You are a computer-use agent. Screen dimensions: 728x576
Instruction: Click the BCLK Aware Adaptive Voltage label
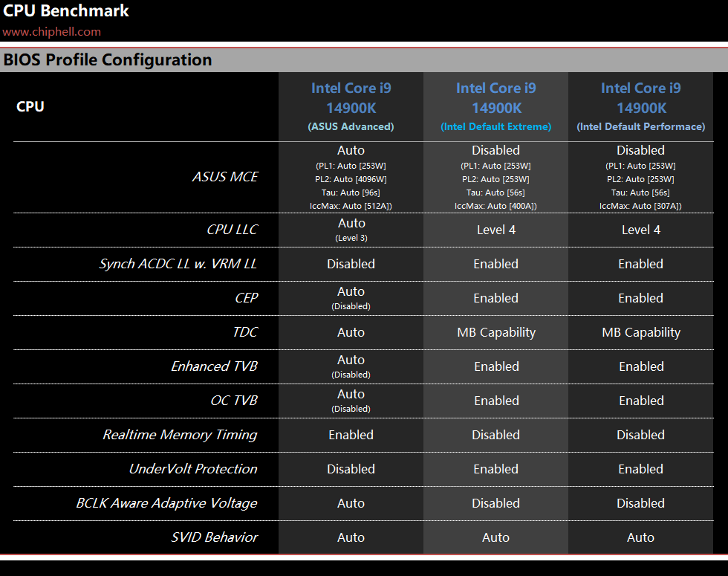click(166, 503)
